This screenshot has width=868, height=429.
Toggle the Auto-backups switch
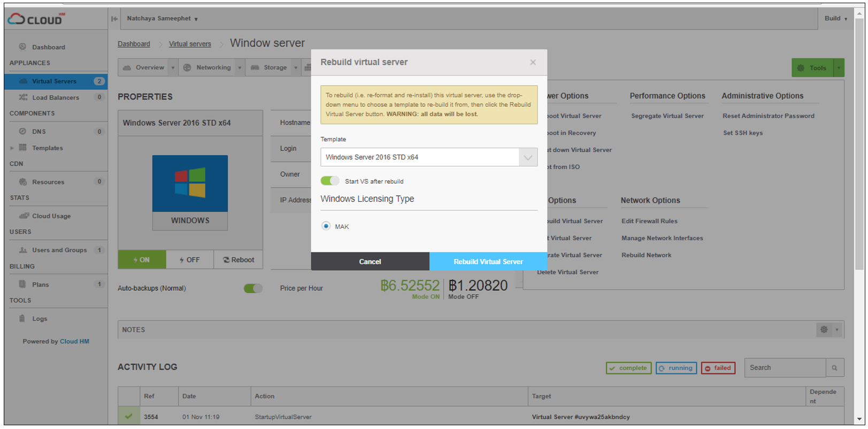[x=253, y=288]
